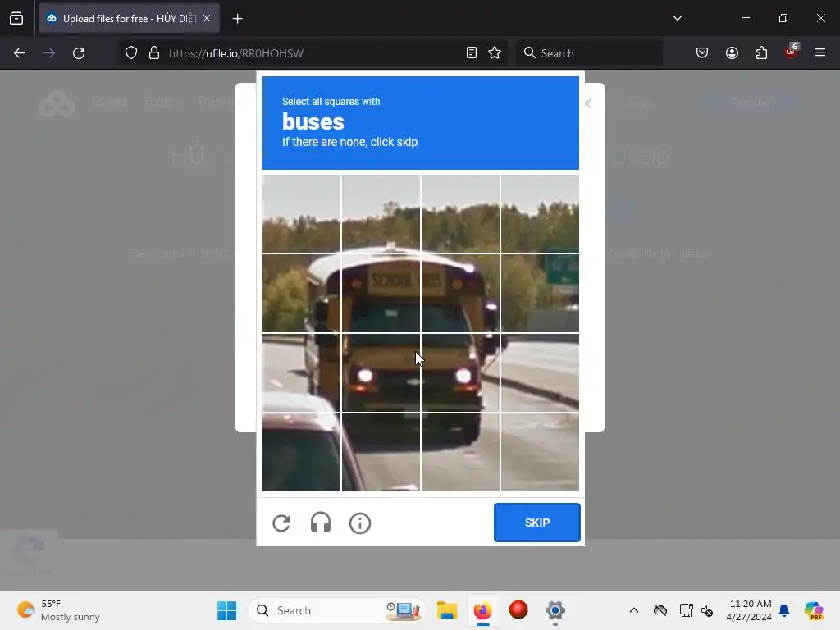
Task: Reload the current browser page
Action: (79, 53)
